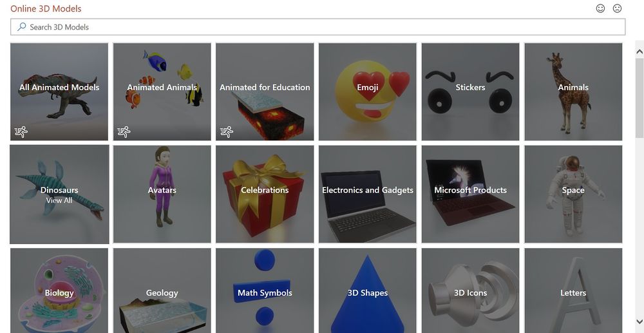Select the 3D Icons category
The image size is (644, 333).
470,290
